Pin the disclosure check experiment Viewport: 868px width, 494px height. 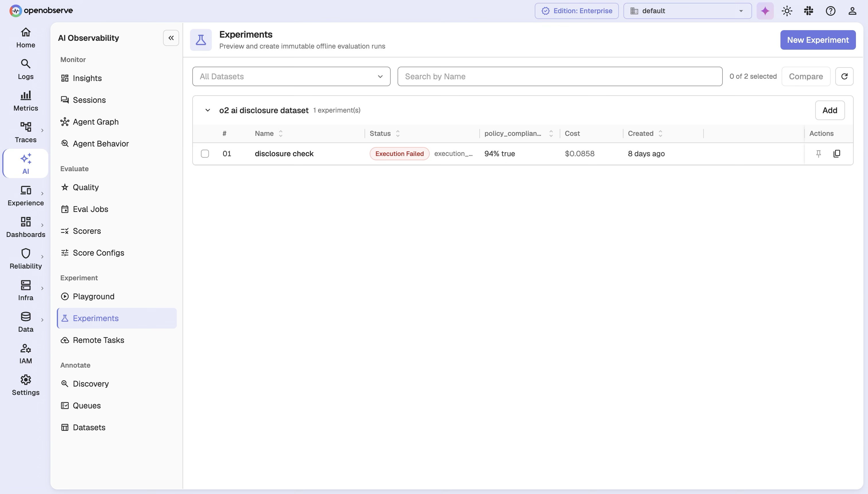click(x=819, y=154)
